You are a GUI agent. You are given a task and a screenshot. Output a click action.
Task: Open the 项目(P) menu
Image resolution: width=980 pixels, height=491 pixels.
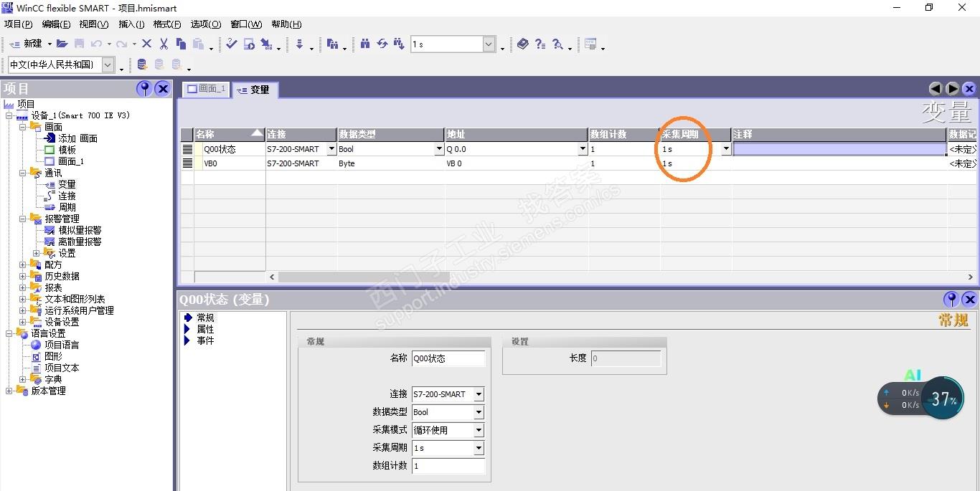18,24
